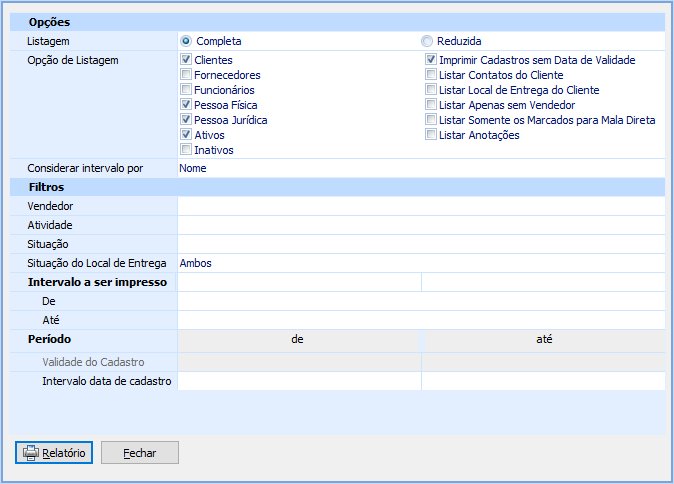Check the Inativos option
This screenshot has width=674, height=484.
[x=186, y=150]
